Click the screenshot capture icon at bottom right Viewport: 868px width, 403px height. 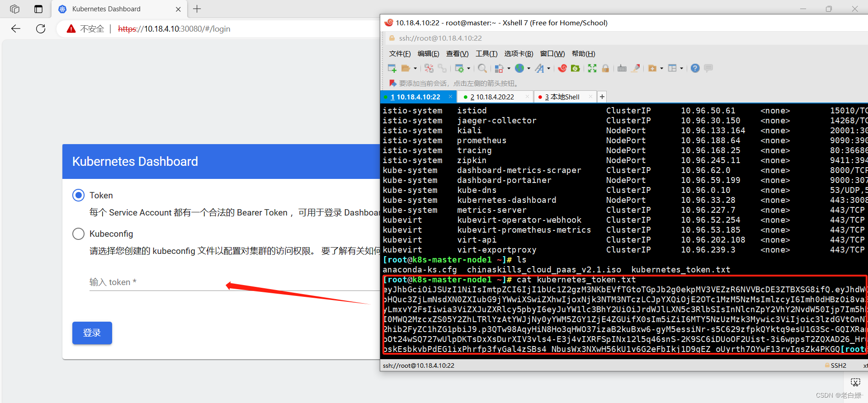pyautogui.click(x=855, y=382)
